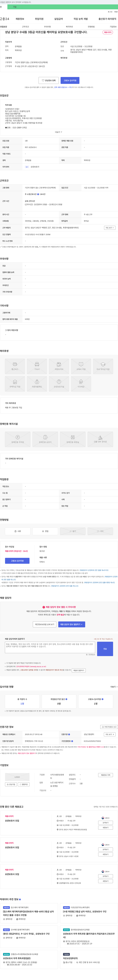Screen dimensions: 118x980
Task: Jump to 기업정보 section tab
Action: click(x=113, y=27)
